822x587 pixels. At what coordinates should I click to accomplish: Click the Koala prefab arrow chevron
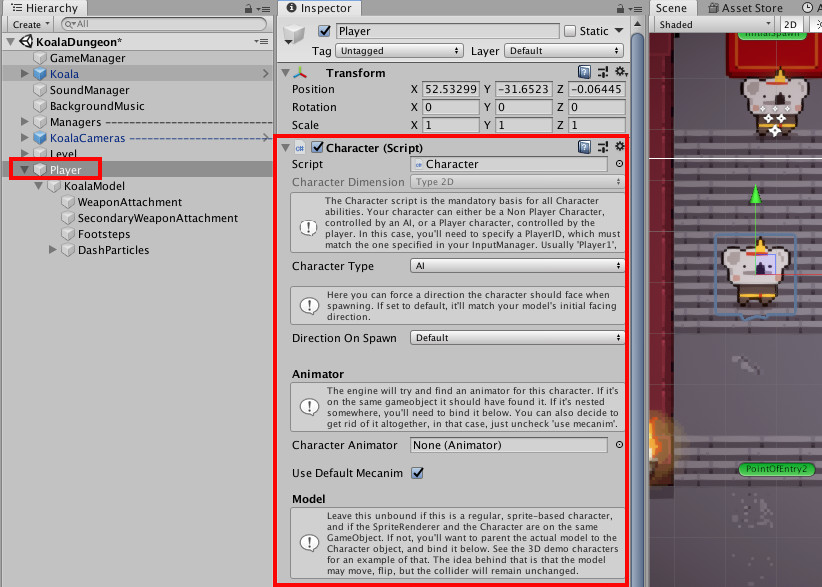point(266,74)
